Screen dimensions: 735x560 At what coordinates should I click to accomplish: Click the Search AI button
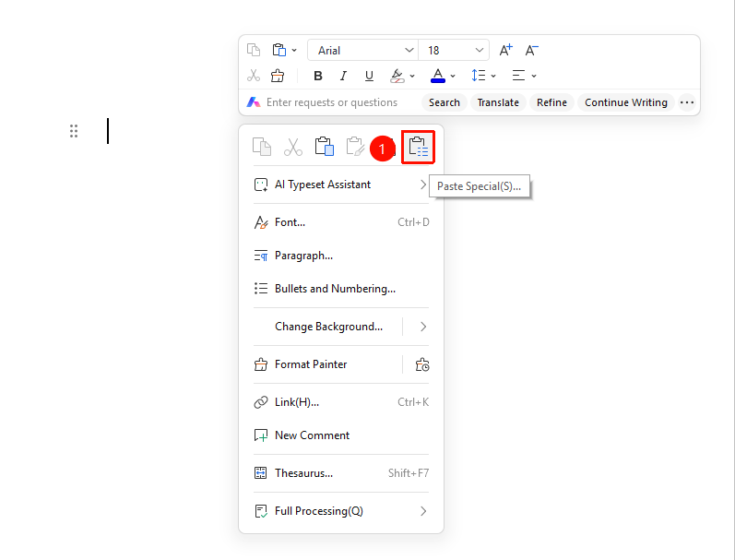tap(445, 102)
